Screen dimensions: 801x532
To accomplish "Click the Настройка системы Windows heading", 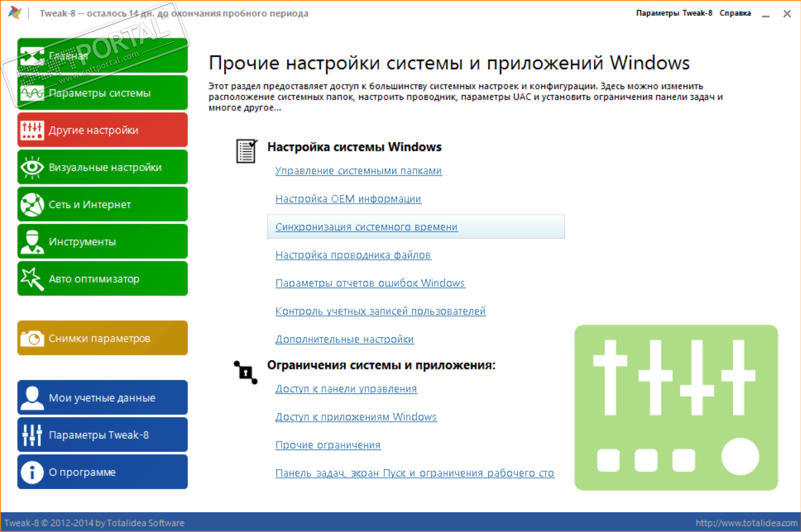I will (355, 147).
